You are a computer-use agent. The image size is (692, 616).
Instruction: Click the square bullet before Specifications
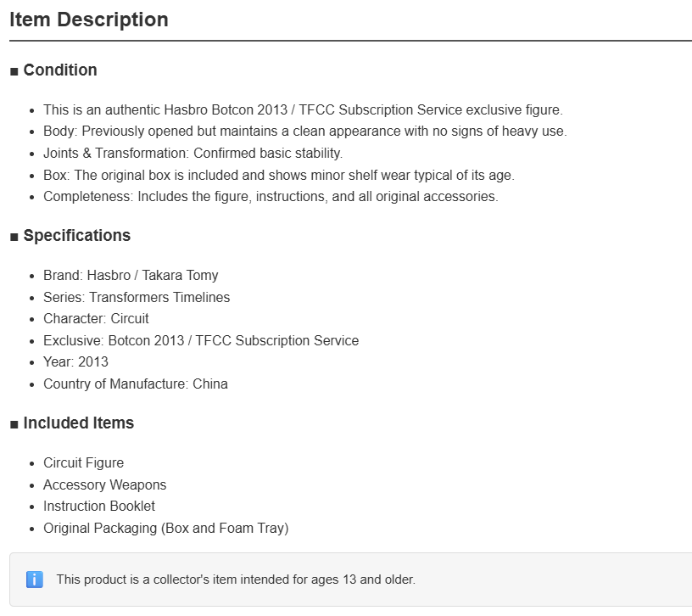(14, 237)
